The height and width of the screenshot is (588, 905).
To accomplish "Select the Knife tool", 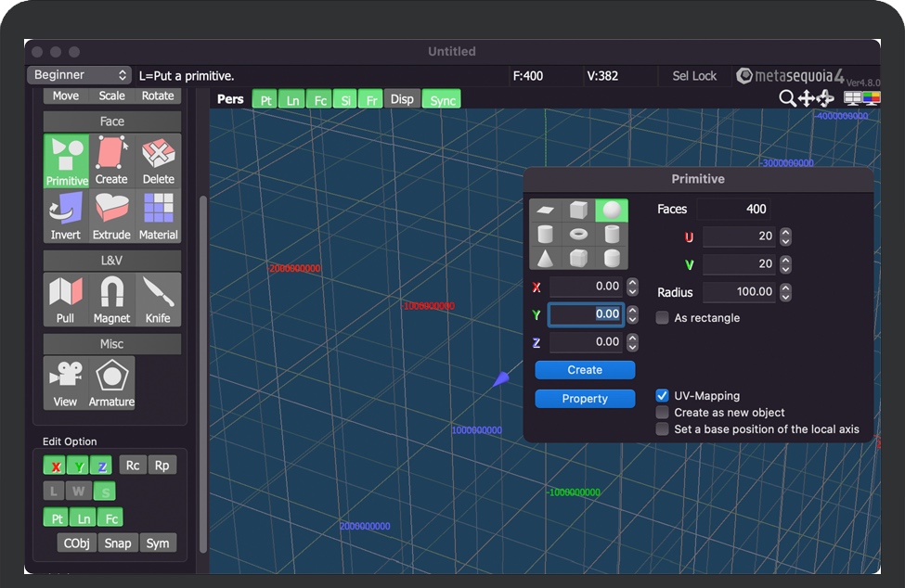I will pos(158,300).
